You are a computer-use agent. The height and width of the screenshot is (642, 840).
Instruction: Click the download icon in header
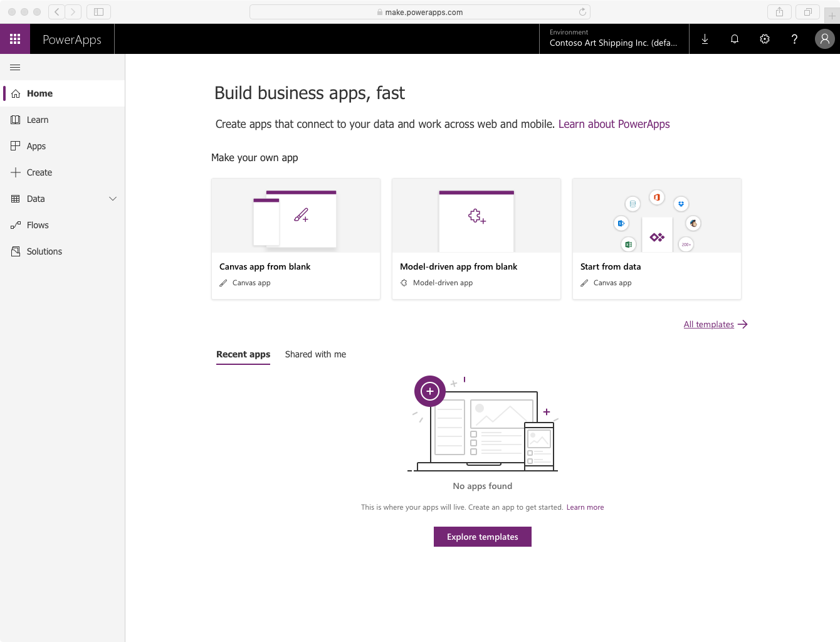(x=705, y=39)
